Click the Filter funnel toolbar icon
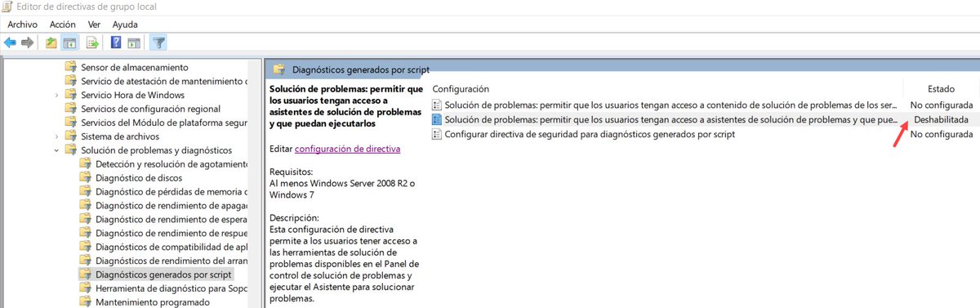980x308 pixels. 159,42
